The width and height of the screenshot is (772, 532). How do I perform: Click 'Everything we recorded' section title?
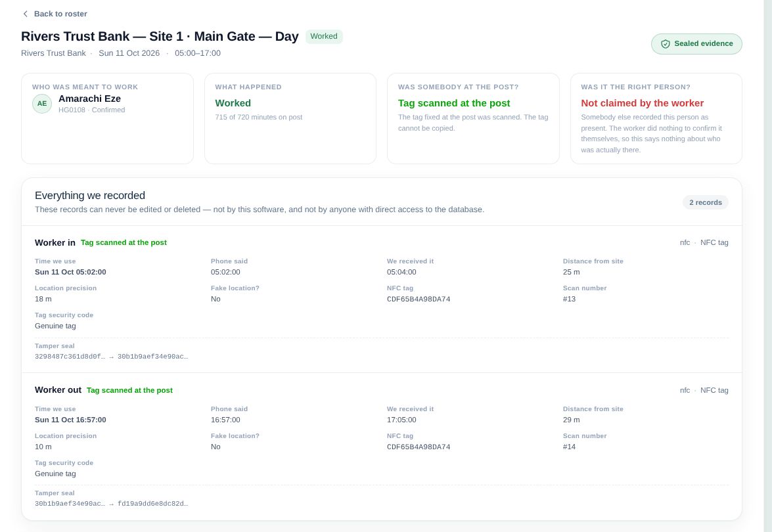pyautogui.click(x=89, y=195)
